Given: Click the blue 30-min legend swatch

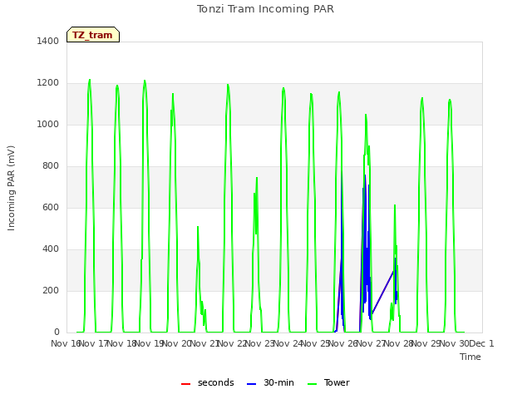Looking at the screenshot, I should pos(251,384).
